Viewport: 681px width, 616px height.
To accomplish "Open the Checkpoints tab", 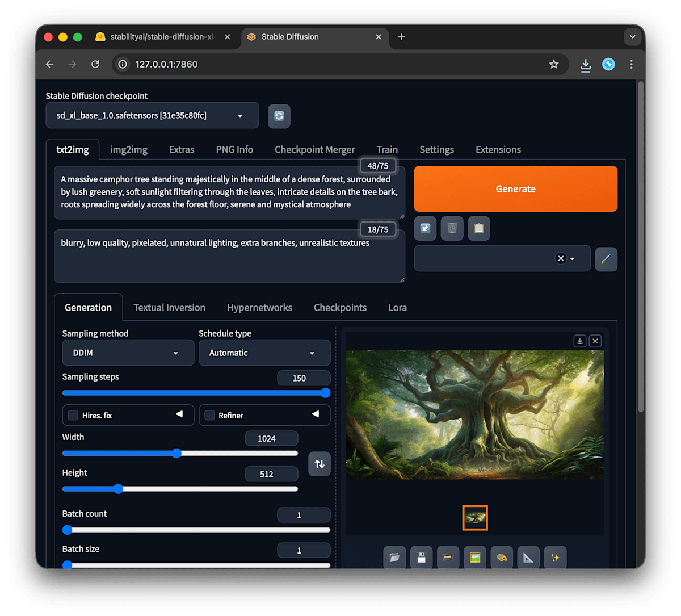I will pos(340,307).
